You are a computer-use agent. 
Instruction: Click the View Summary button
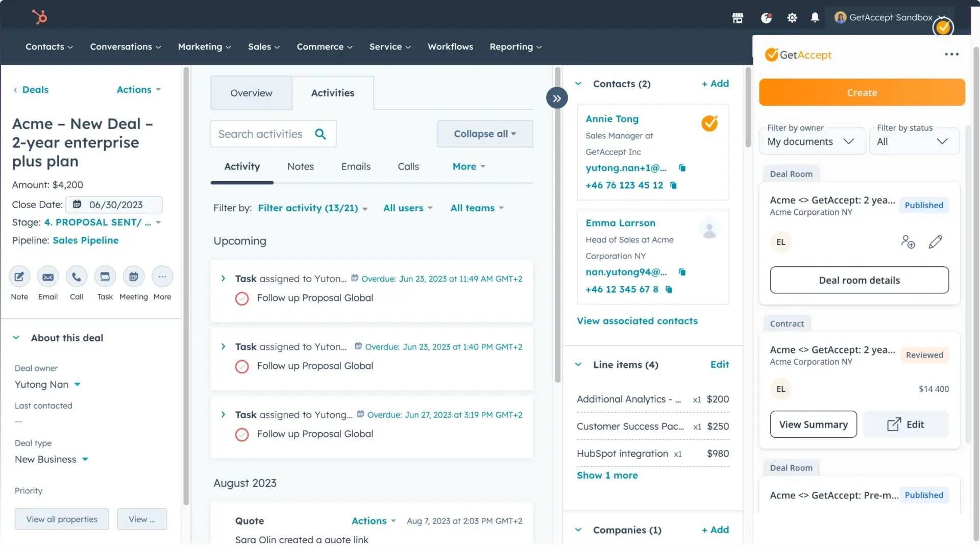point(814,424)
